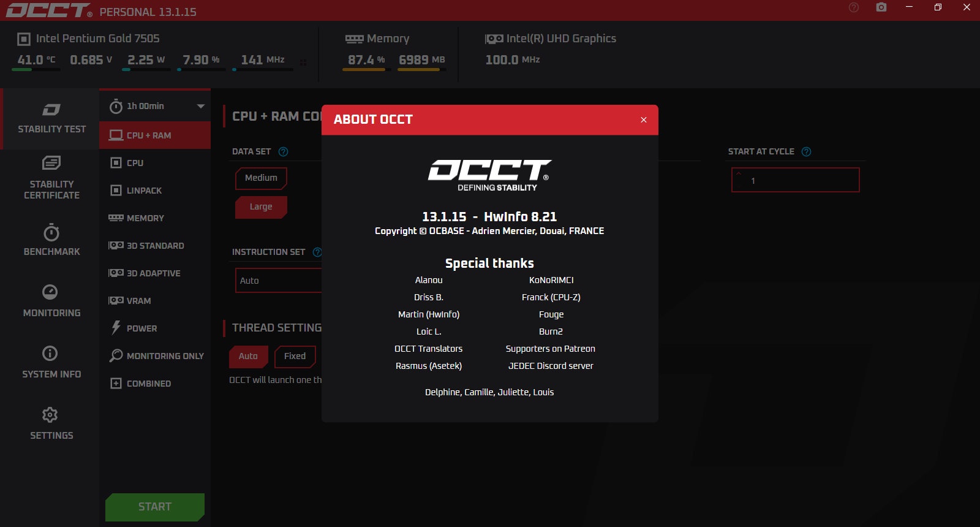The image size is (980, 527).
Task: Click the OCBASE copyright line
Action: [x=489, y=231]
